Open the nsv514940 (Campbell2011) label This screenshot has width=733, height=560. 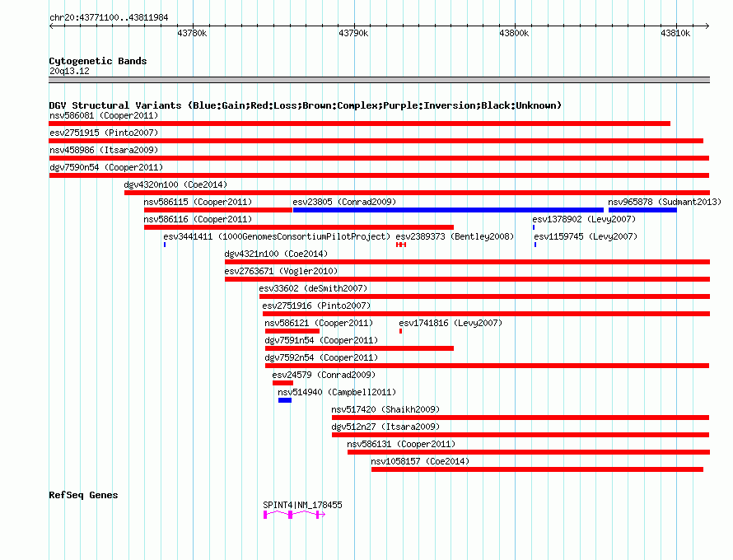[337, 392]
